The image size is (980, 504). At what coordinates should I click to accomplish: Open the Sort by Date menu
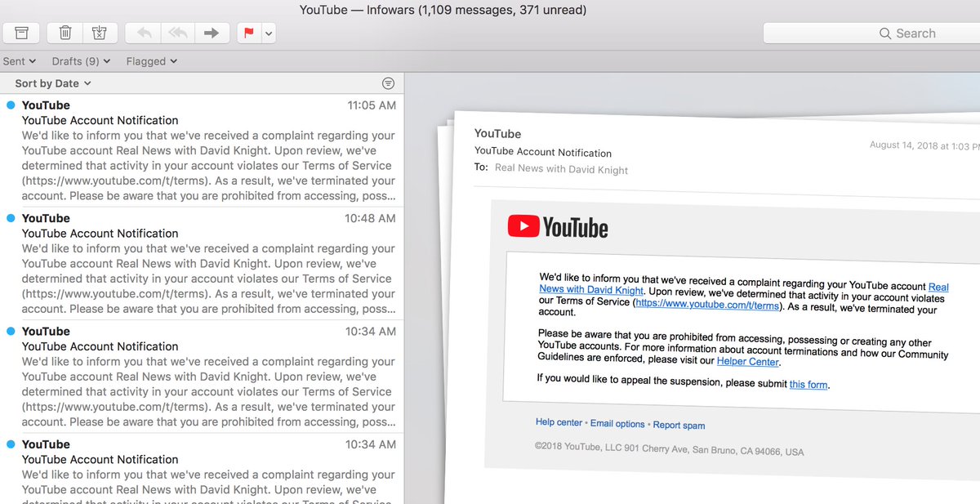pos(53,83)
